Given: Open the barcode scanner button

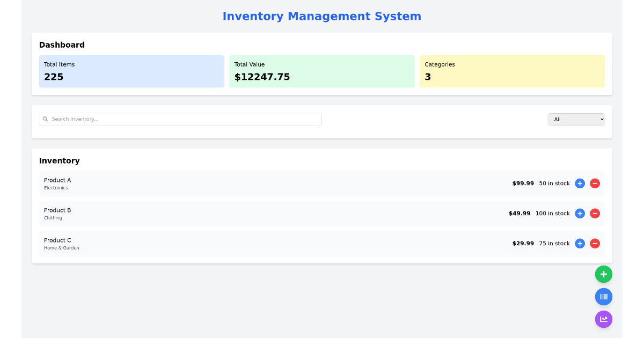Looking at the screenshot, I should pos(604,297).
